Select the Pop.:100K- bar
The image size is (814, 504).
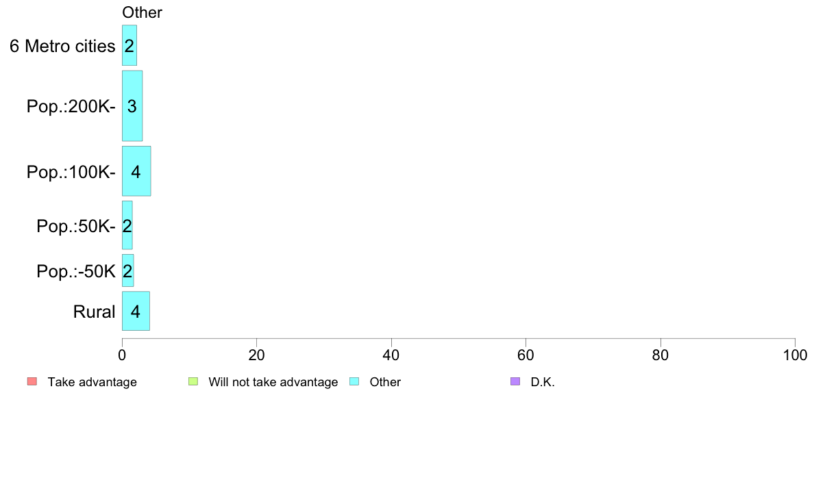point(136,171)
